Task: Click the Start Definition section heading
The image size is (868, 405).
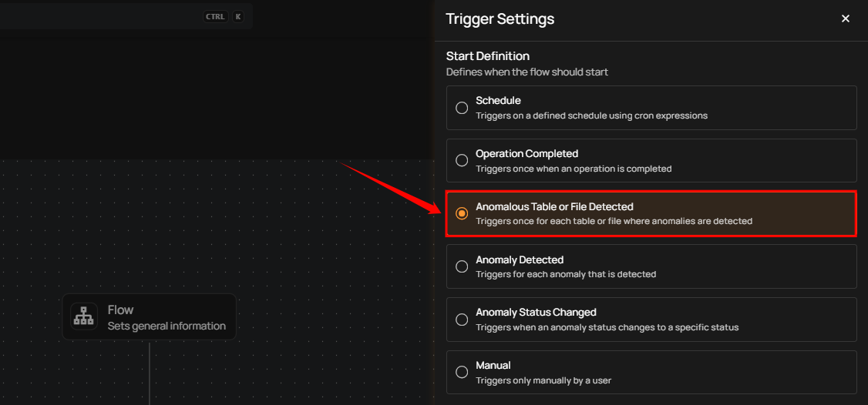Action: pos(487,56)
